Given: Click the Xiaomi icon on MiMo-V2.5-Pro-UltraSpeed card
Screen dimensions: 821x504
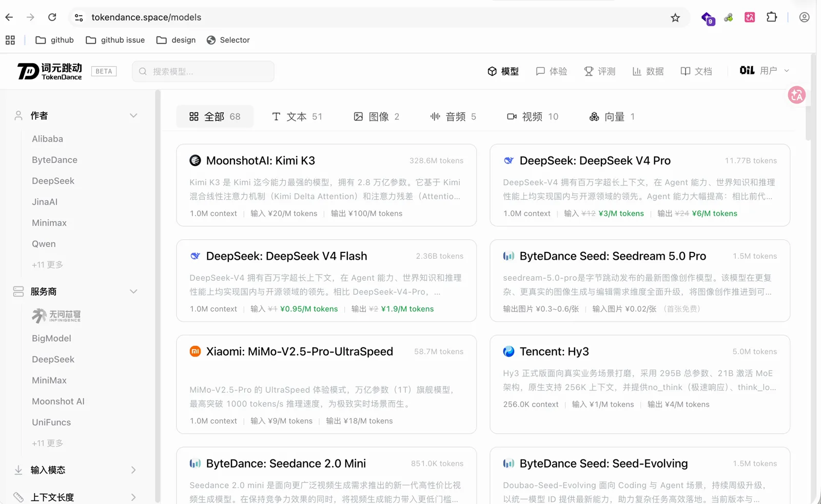Looking at the screenshot, I should [195, 352].
